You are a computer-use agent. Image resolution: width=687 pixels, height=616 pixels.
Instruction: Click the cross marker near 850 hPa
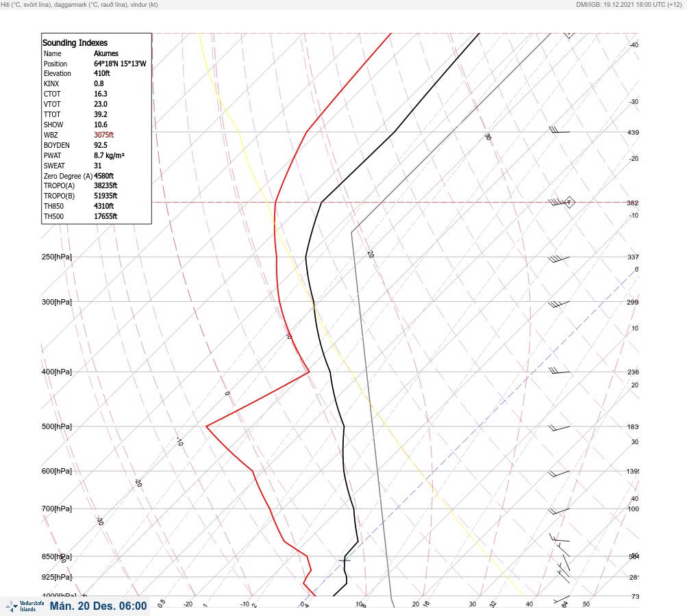(x=345, y=560)
